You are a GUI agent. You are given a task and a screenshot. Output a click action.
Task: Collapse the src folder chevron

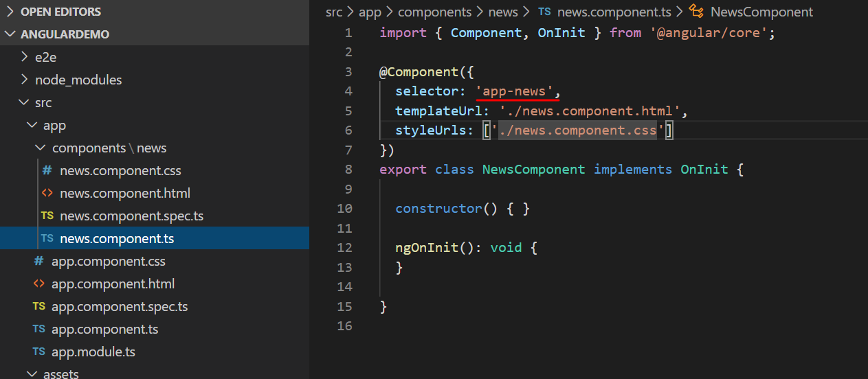click(24, 102)
